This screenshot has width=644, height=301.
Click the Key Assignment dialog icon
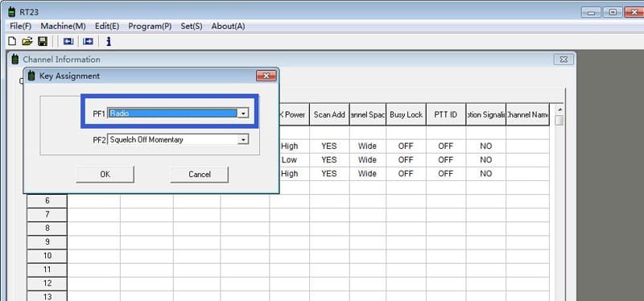click(x=31, y=76)
